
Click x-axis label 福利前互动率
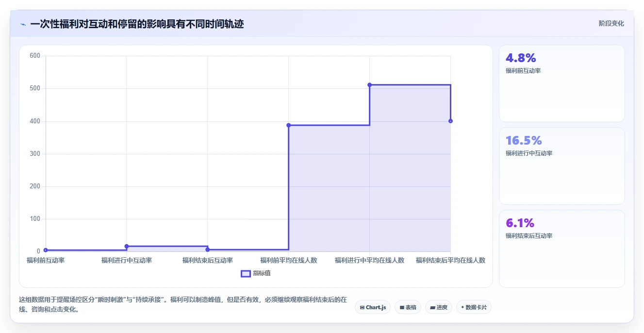pyautogui.click(x=46, y=260)
